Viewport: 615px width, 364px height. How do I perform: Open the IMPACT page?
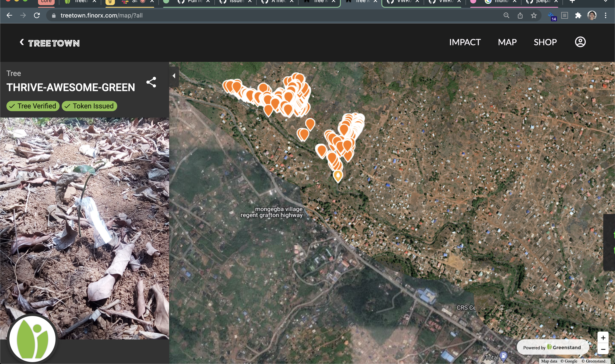[x=465, y=42]
